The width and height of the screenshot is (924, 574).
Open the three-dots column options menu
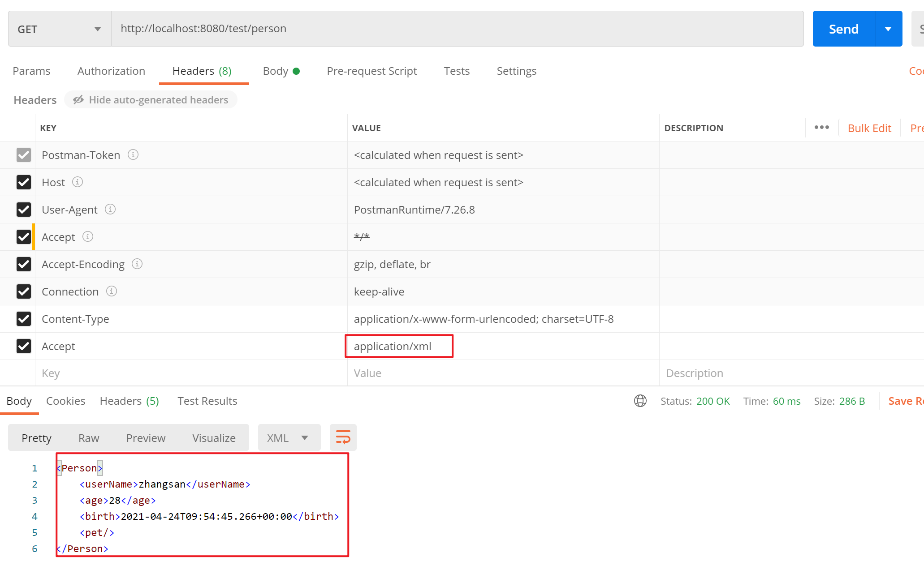click(821, 128)
